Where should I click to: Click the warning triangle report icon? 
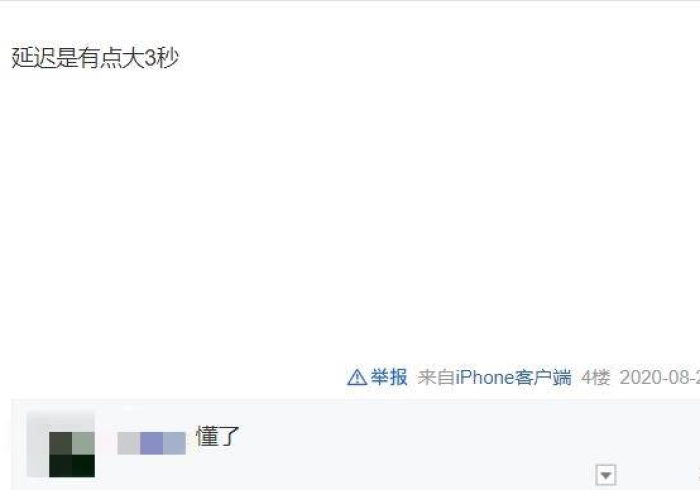point(357,377)
